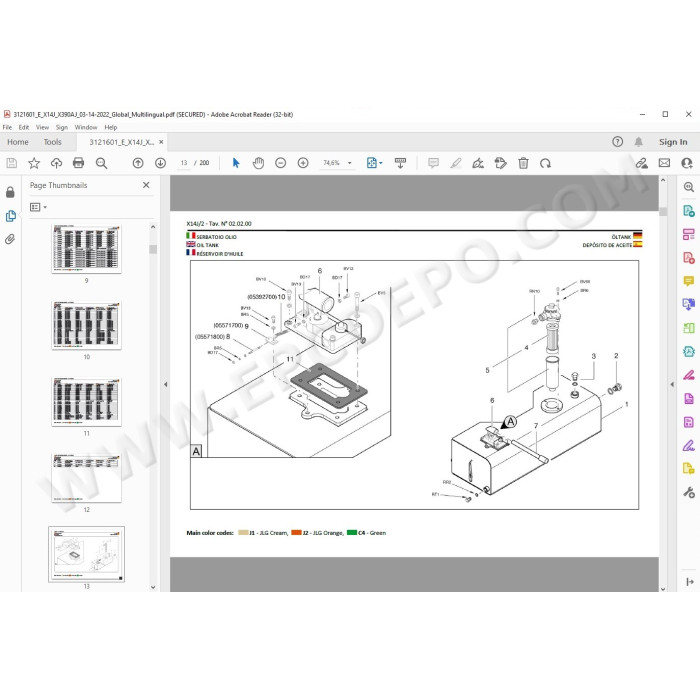The height and width of the screenshot is (700, 700).
Task: Click Sign In
Action: pos(673,142)
